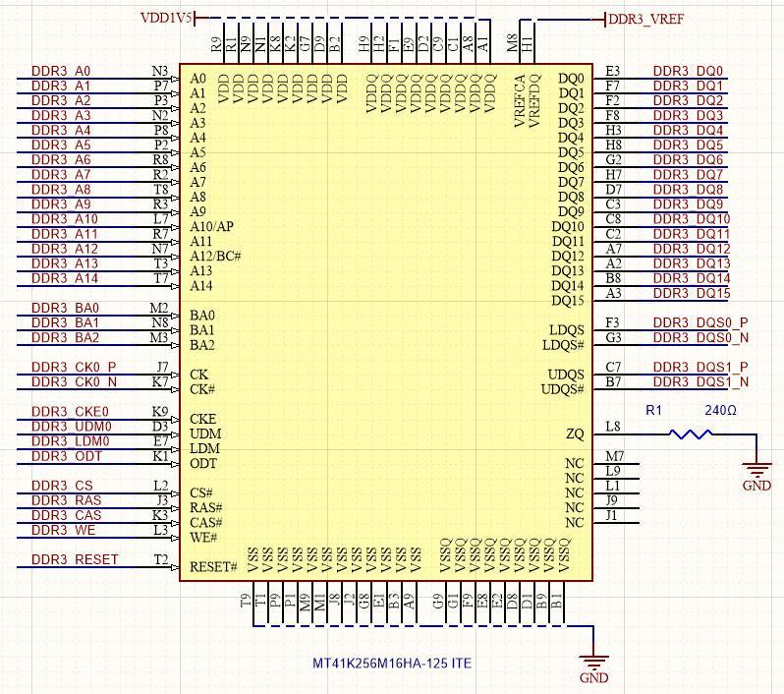Image resolution: width=784 pixels, height=694 pixels.
Task: Click the DDR3_CK0_P net label
Action: 74,368
